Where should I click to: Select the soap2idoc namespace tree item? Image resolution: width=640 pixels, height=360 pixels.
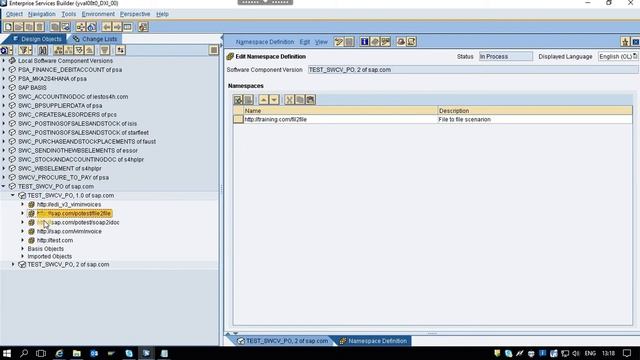click(78, 222)
